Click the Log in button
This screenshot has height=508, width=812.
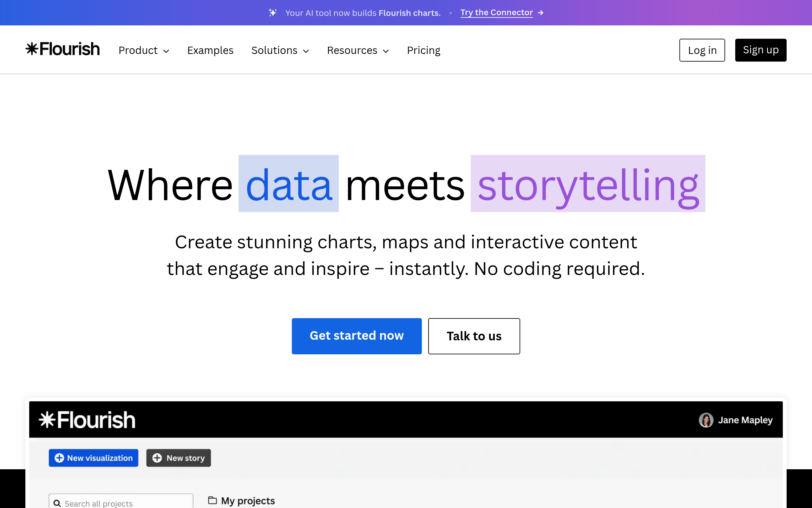click(702, 50)
